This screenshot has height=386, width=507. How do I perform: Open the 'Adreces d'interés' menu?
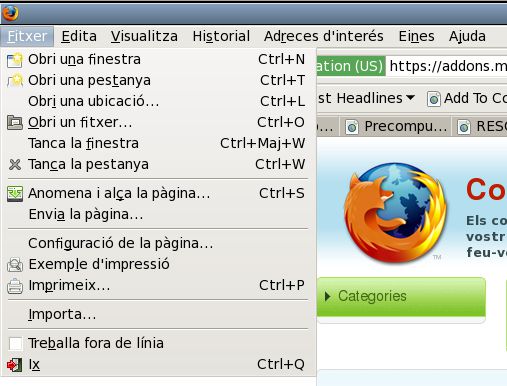pos(323,36)
